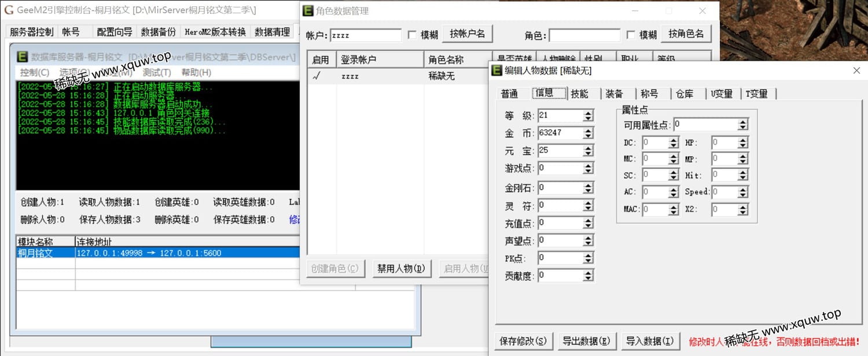Click 禁用人物(D) button

(402, 269)
